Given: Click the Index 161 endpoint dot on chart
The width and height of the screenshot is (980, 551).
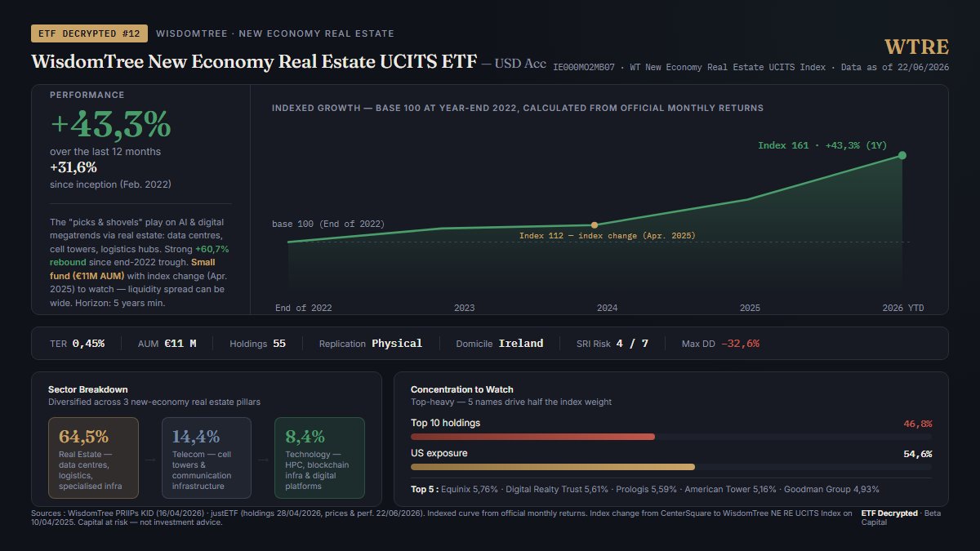Looking at the screenshot, I should coord(902,155).
